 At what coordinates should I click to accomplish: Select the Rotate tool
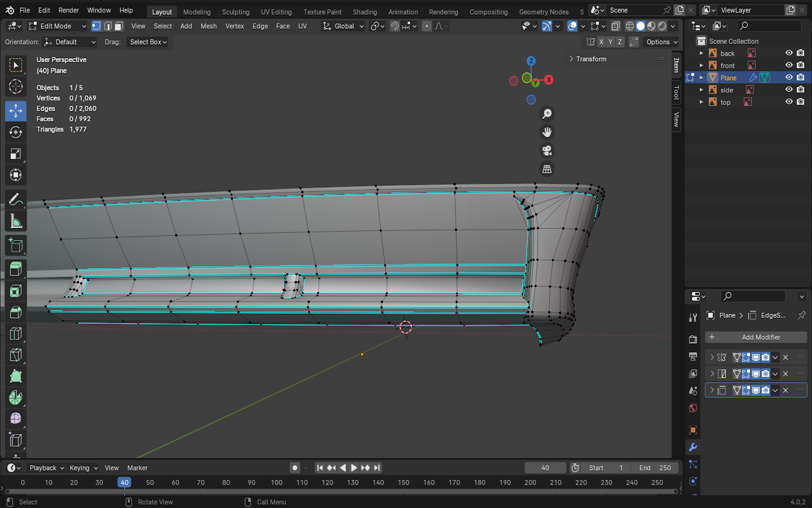[x=16, y=132]
